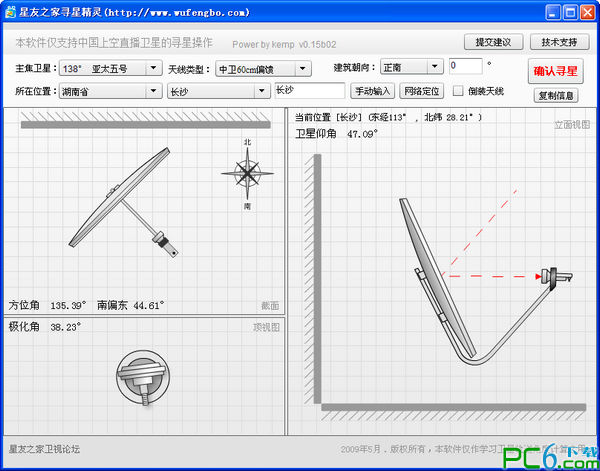Click the 网络定位 button
Image resolution: width=600 pixels, height=471 pixels.
422,91
